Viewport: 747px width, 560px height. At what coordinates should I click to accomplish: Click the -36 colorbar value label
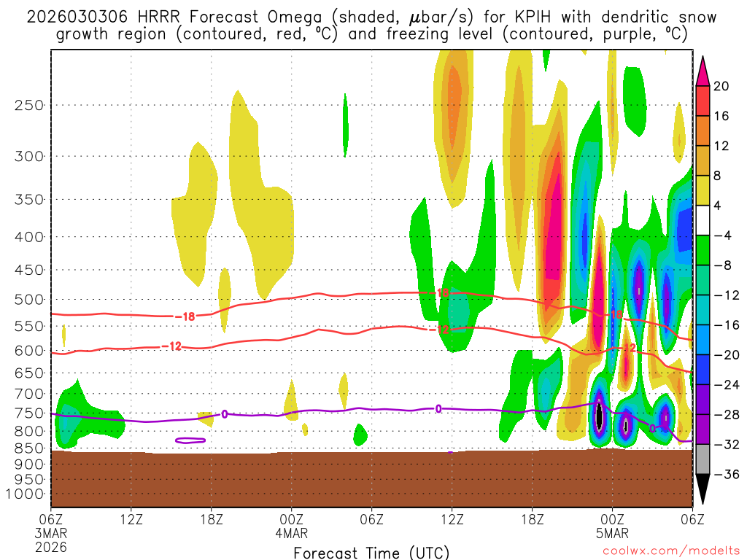coord(726,474)
